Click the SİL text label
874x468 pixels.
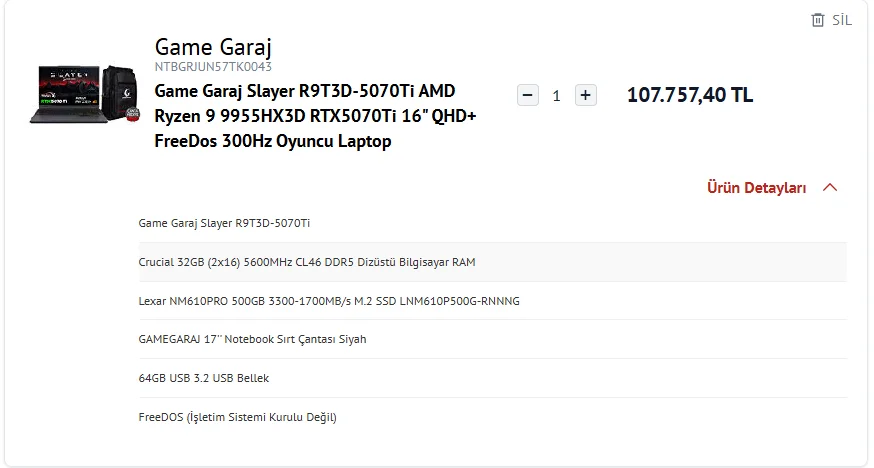point(842,20)
